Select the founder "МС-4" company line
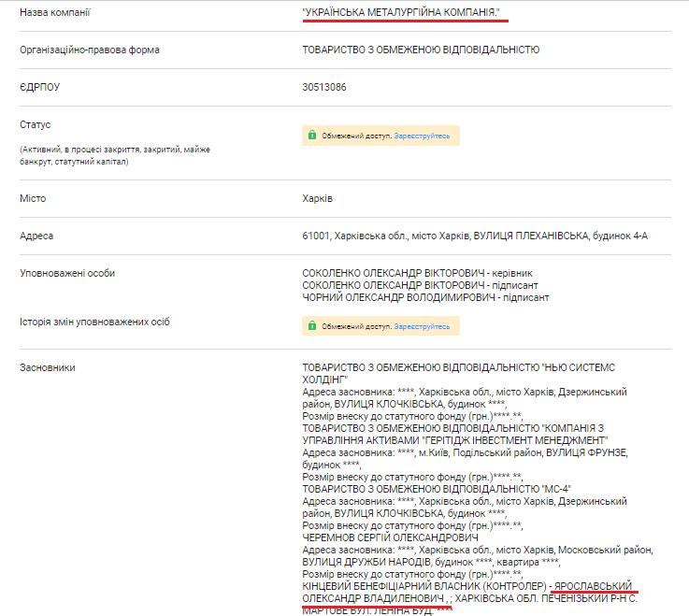Viewport: 689px width, 616px height. click(x=437, y=488)
